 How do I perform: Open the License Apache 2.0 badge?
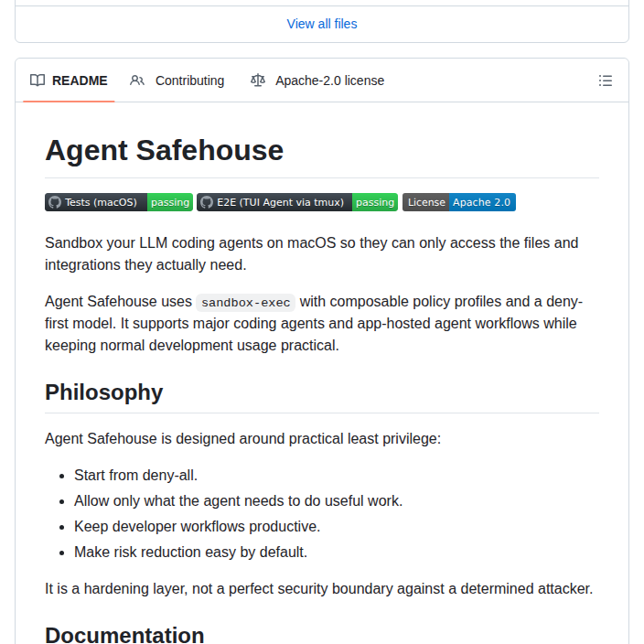459,202
